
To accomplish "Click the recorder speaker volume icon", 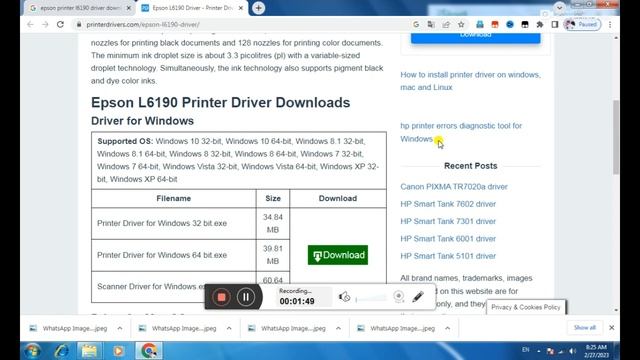I will pos(344,297).
